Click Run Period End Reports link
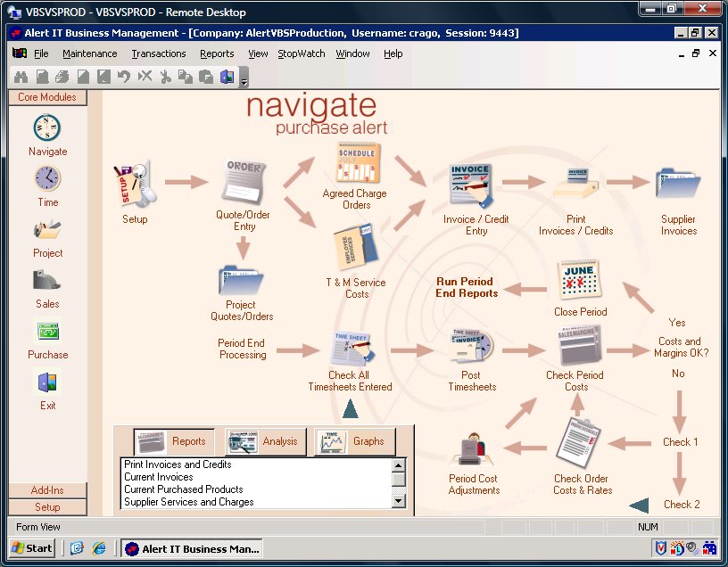The image size is (728, 567). (x=466, y=287)
